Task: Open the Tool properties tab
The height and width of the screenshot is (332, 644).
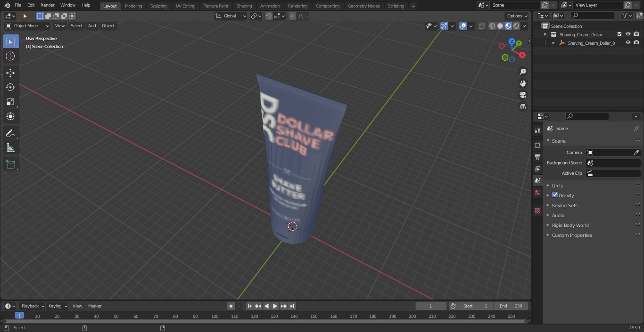Action: click(537, 130)
